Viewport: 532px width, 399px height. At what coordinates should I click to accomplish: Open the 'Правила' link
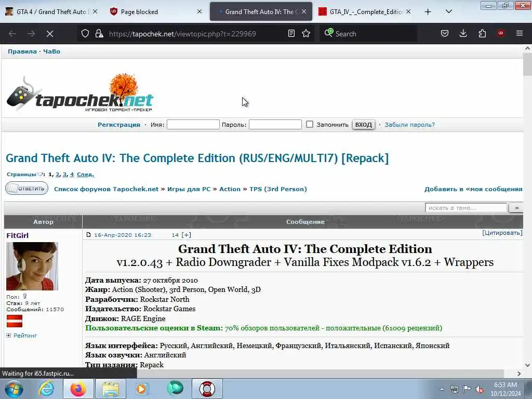(22, 51)
